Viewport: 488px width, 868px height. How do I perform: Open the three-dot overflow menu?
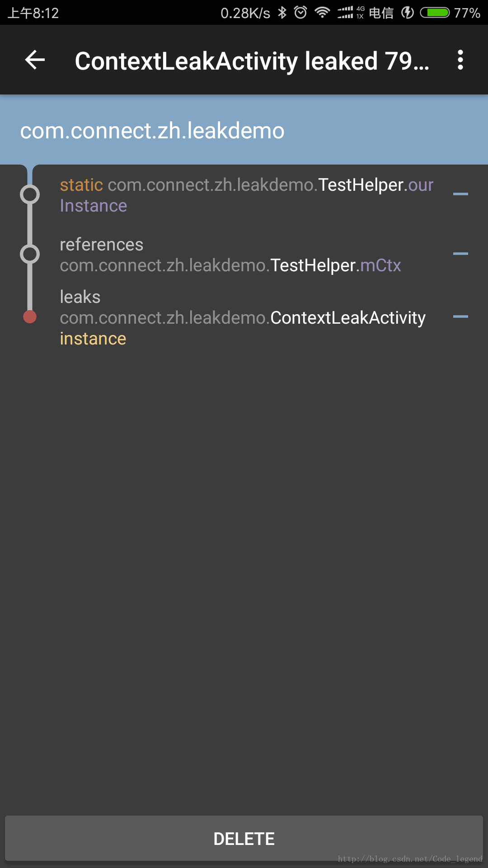[x=460, y=60]
